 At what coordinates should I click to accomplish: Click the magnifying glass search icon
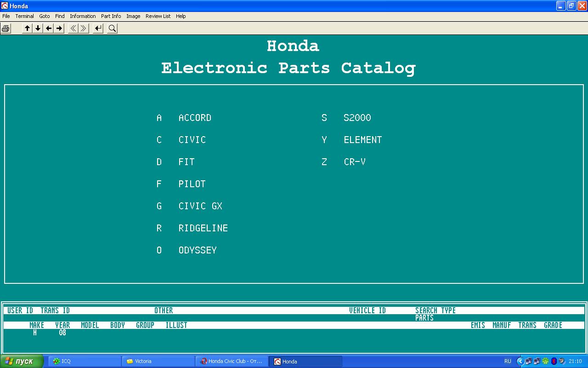[x=112, y=29]
